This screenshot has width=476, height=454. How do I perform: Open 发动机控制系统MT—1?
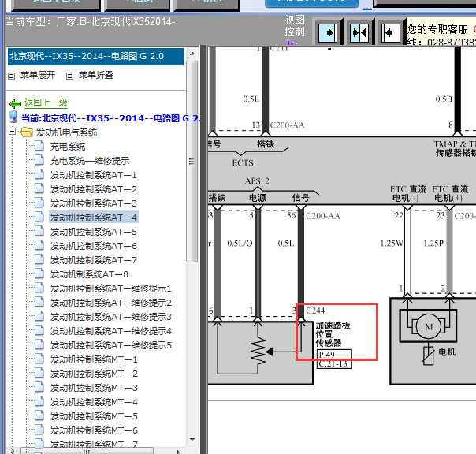pyautogui.click(x=94, y=359)
